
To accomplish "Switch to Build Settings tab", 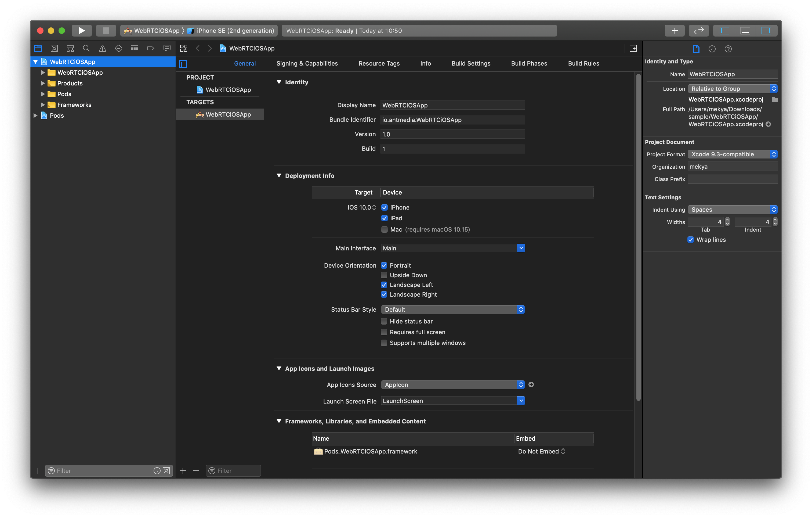I will [x=471, y=63].
